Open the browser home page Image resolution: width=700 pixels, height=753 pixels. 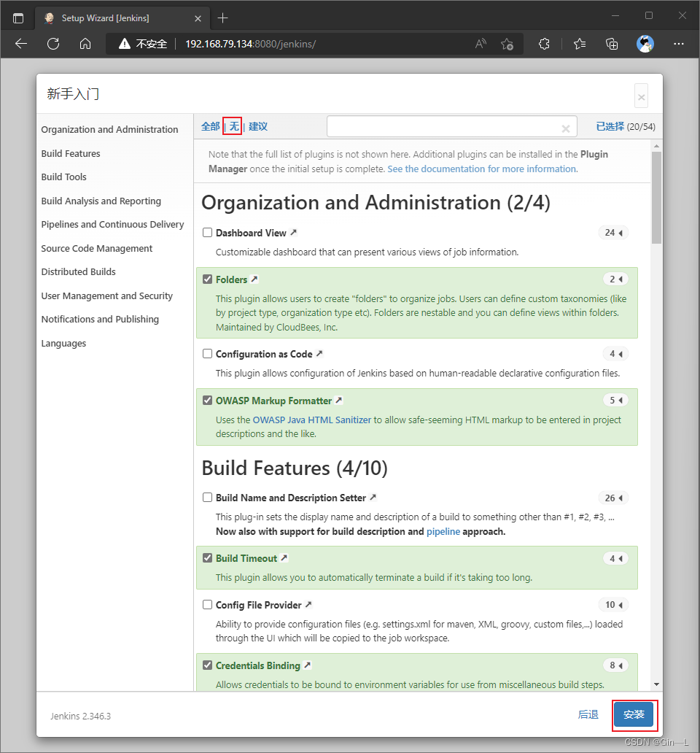[x=85, y=44]
